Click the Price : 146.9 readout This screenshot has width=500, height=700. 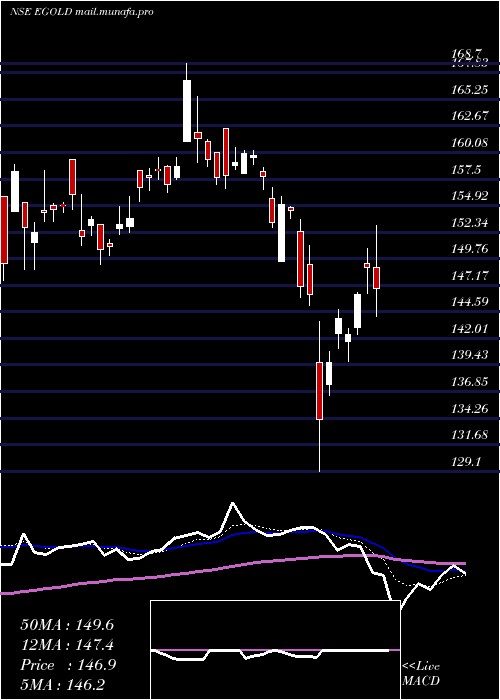(x=68, y=665)
